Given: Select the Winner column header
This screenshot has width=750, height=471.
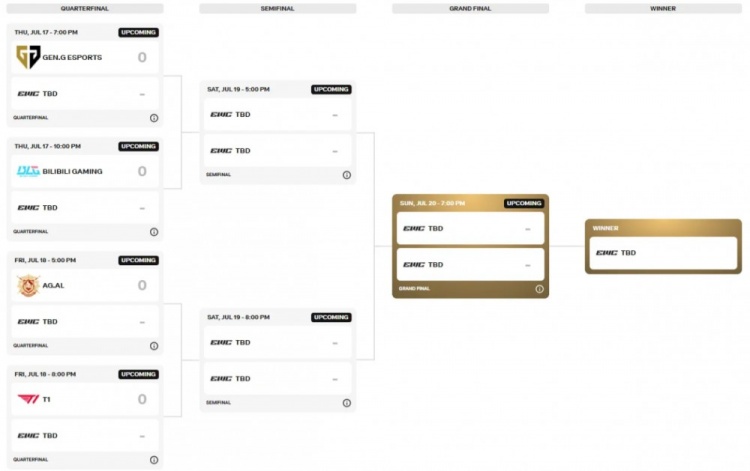Looking at the screenshot, I should 663,8.
